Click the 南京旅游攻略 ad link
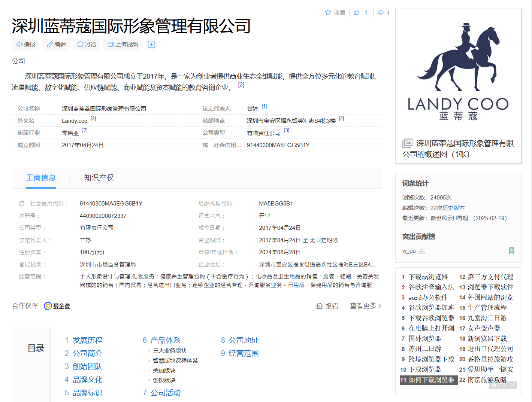This screenshot has width=532, height=402. click(487, 380)
